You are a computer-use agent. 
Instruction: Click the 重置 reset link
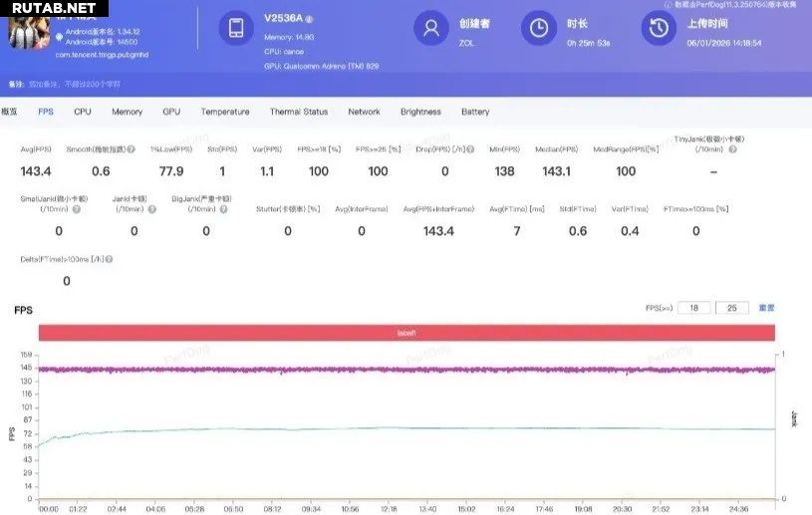(x=766, y=308)
